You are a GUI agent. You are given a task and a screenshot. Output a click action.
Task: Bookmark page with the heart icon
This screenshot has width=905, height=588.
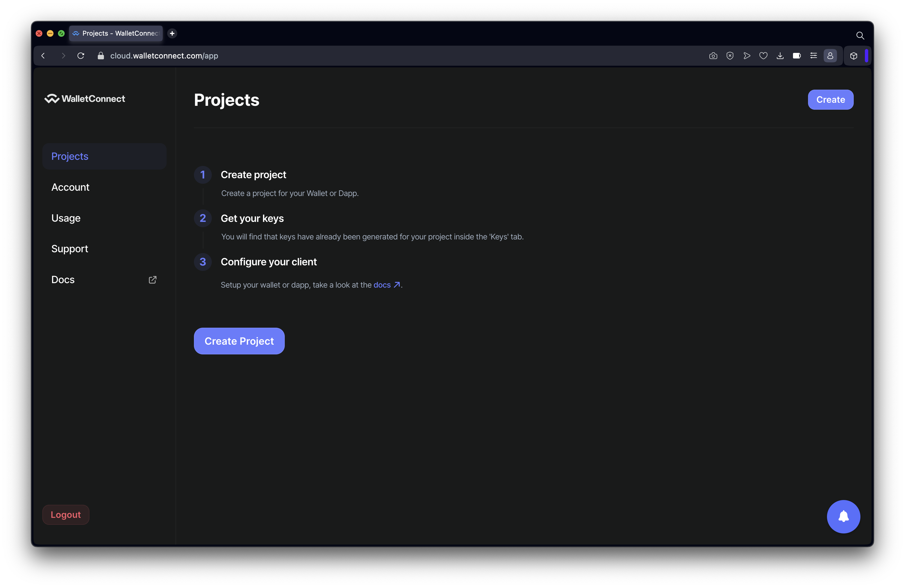coord(763,56)
